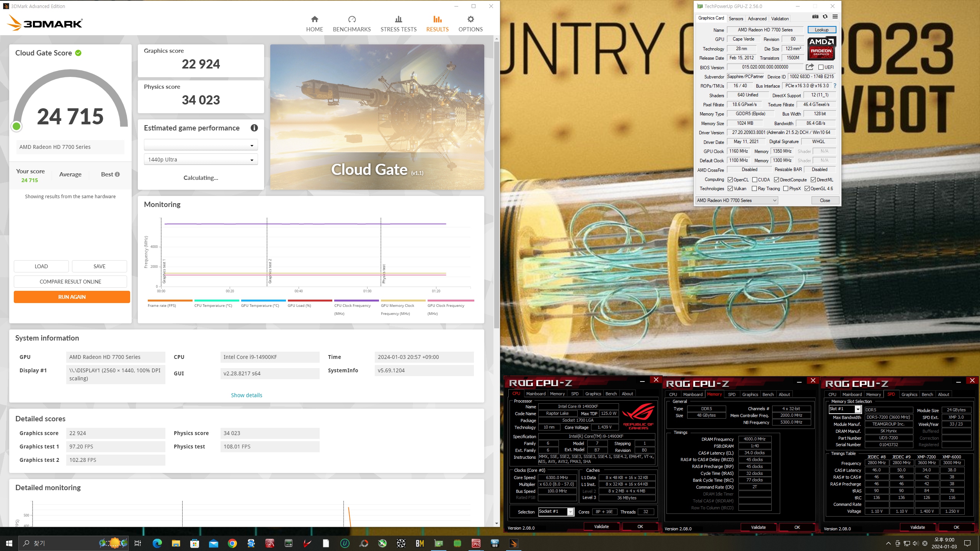
Task: Click COMPARE RESULT ONLINE button
Action: (x=70, y=282)
